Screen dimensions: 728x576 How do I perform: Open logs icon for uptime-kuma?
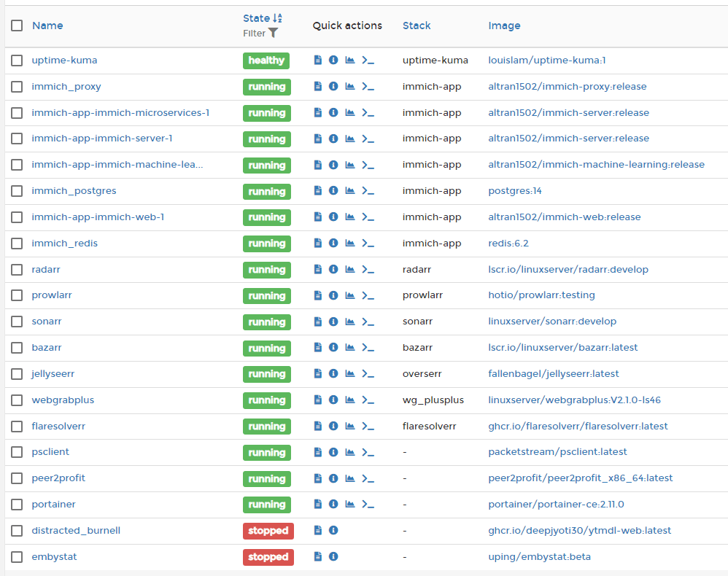(x=318, y=60)
